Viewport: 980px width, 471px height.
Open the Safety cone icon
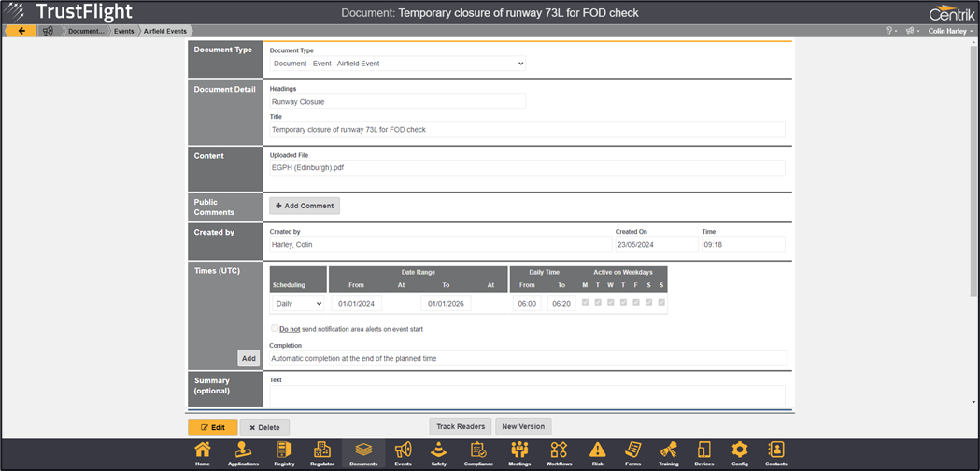click(438, 453)
